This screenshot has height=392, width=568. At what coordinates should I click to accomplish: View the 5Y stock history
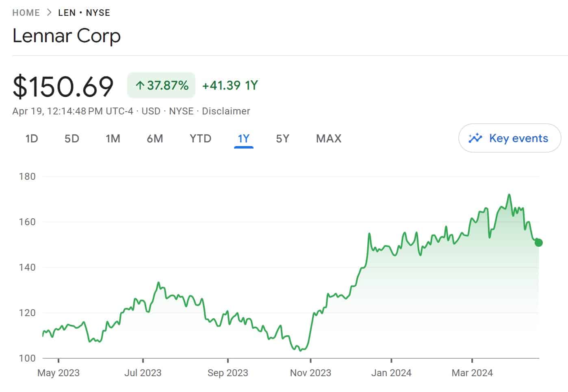click(x=282, y=138)
